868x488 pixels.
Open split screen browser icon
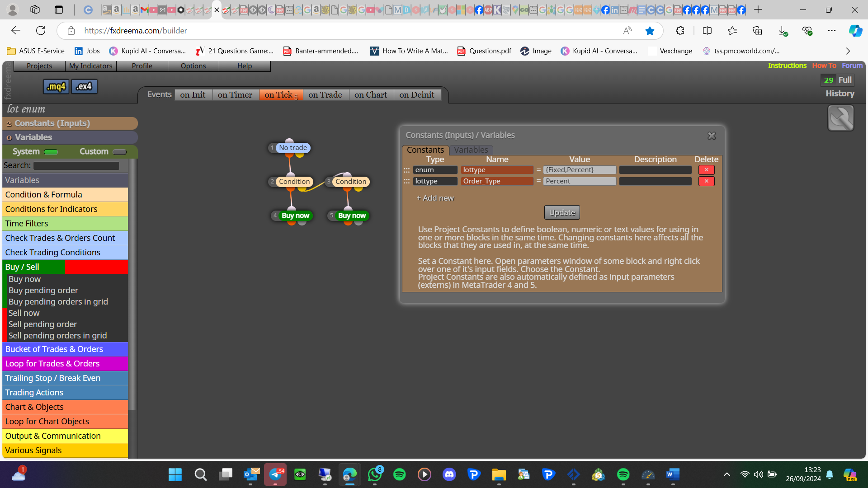pyautogui.click(x=707, y=31)
